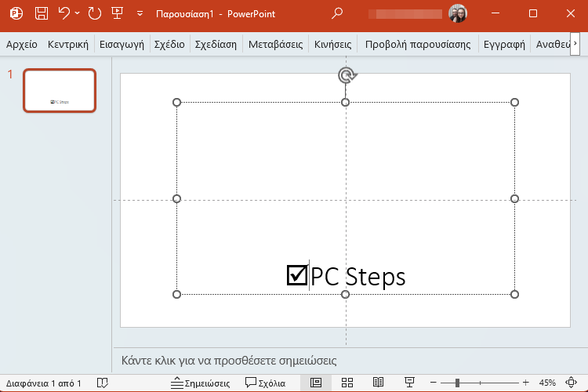
Task: Switch to the Μεταβάσεις tab
Action: [276, 44]
